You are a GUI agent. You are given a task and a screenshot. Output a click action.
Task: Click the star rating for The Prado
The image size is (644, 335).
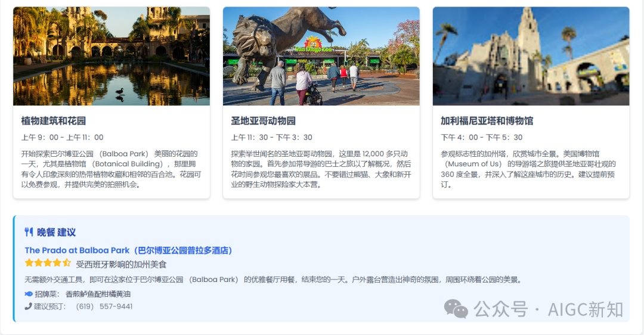[48, 263]
